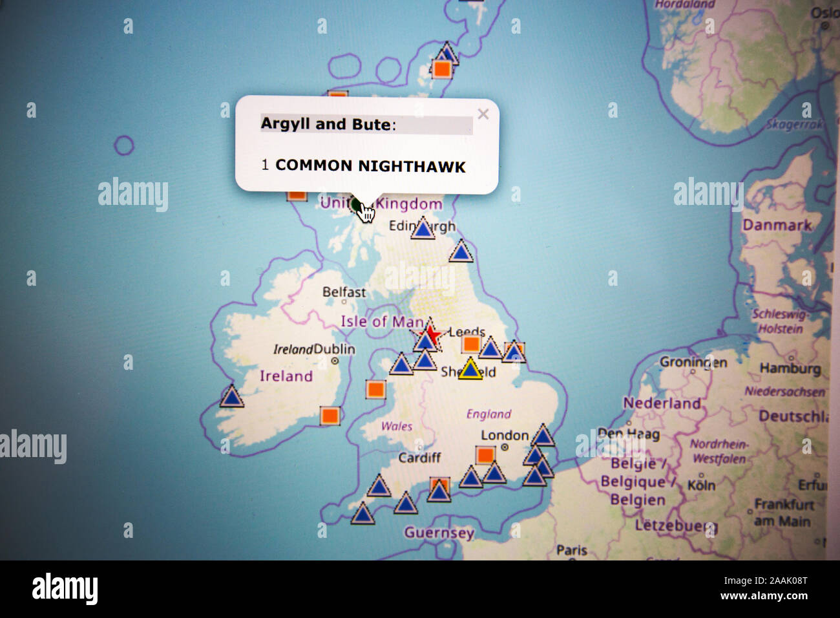Screen dimensions: 840x618
Task: Open the orange square marker southeast of Ireland
Action: tap(330, 415)
